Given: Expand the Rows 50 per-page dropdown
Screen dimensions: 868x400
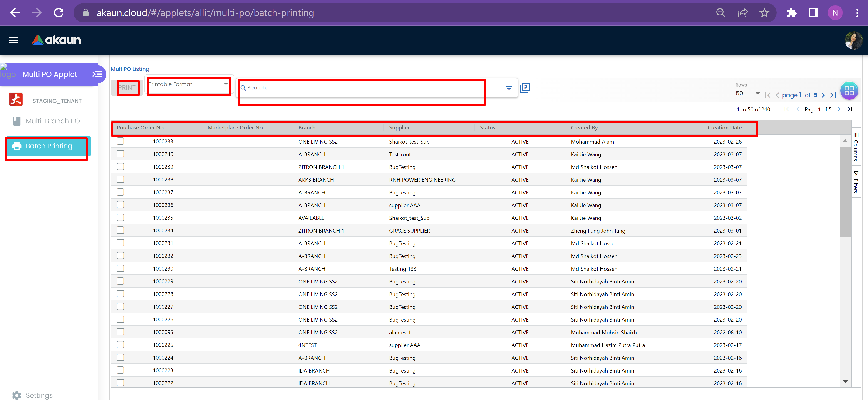Looking at the screenshot, I should click(748, 93).
